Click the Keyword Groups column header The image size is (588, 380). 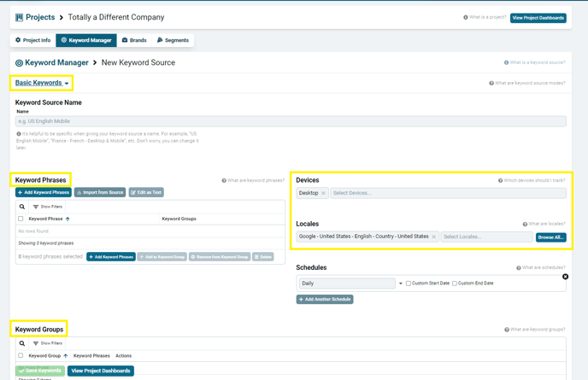tap(179, 219)
